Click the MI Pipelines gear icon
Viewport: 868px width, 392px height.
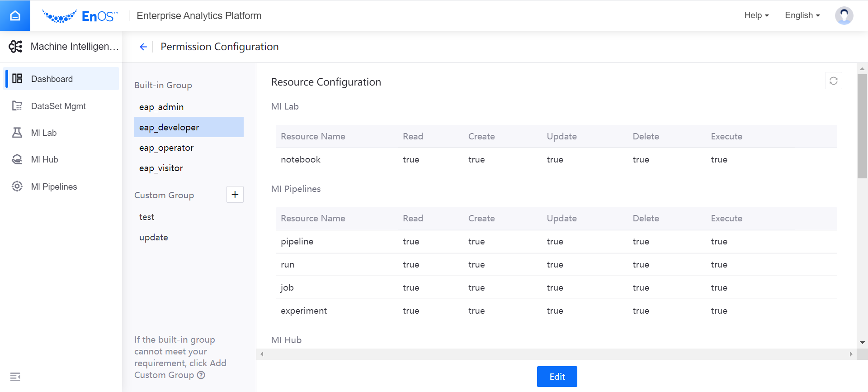click(x=17, y=186)
